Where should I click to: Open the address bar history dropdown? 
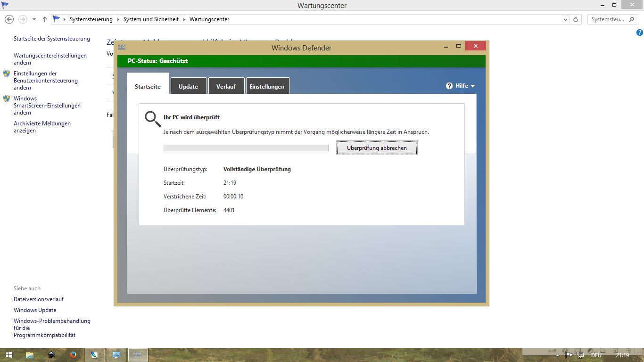pos(566,20)
